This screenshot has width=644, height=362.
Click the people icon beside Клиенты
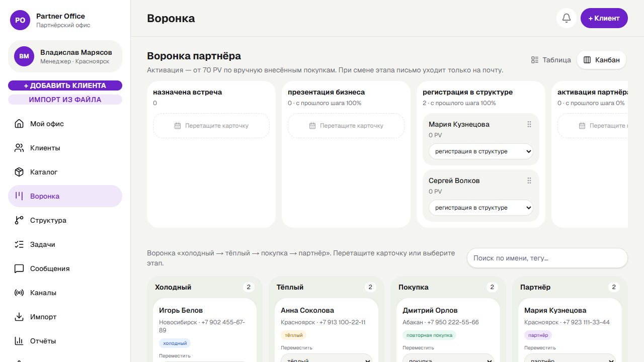[x=19, y=148]
